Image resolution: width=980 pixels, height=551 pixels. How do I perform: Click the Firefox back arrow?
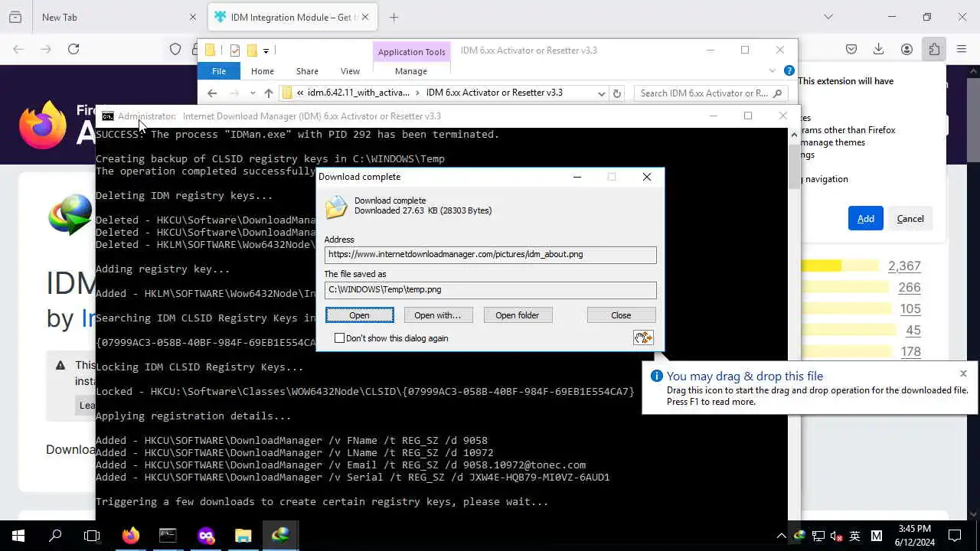18,49
